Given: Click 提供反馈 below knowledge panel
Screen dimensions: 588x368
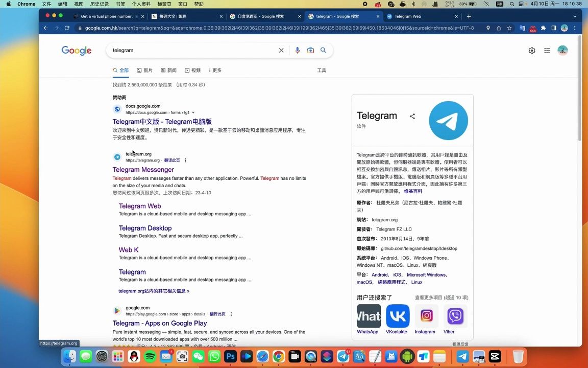Looking at the screenshot, I should (x=460, y=344).
